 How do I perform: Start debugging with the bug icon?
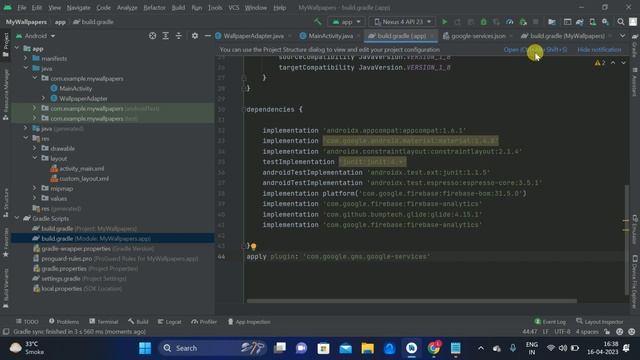click(x=483, y=22)
